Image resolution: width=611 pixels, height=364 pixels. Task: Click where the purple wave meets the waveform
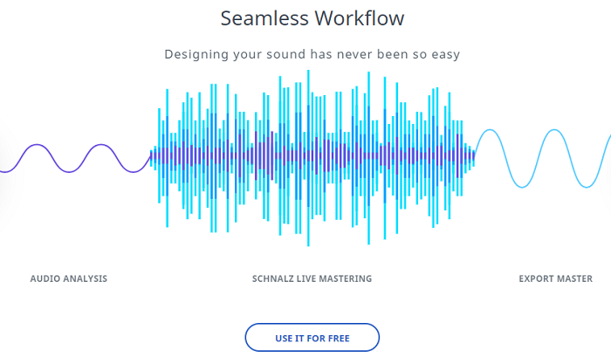[x=149, y=159]
